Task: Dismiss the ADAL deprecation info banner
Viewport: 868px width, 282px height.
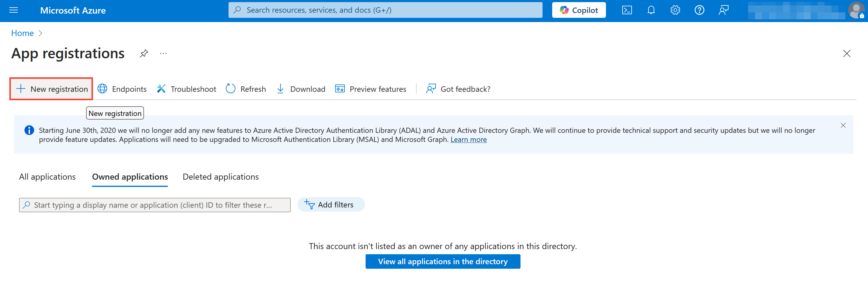Action: coord(843,125)
